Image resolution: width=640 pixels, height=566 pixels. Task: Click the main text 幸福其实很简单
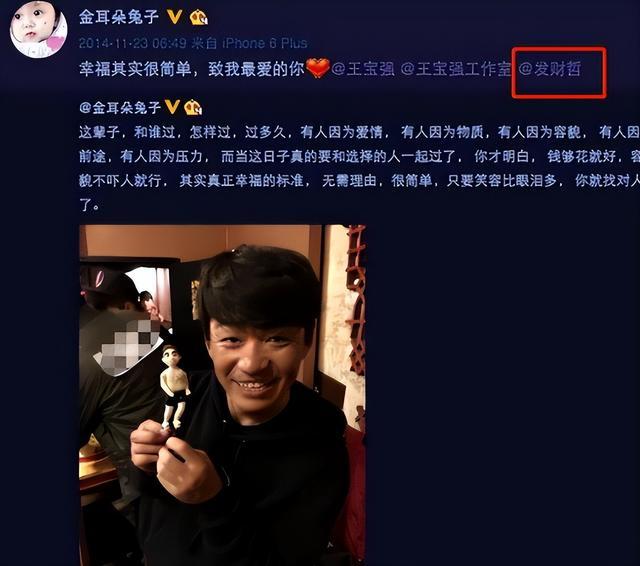[136, 69]
